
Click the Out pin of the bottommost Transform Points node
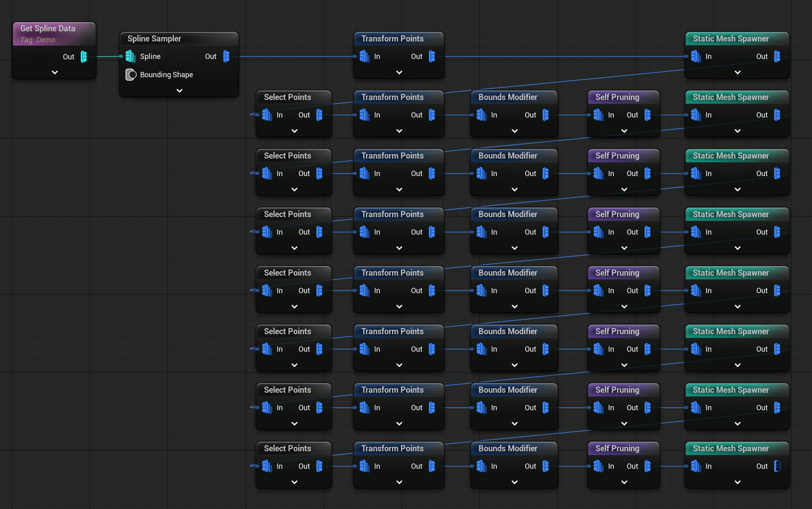[432, 466]
